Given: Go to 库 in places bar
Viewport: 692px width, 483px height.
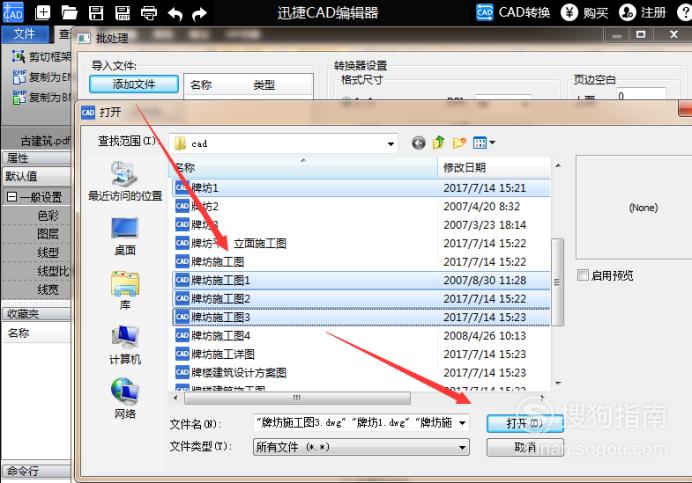Looking at the screenshot, I should 125,291.
